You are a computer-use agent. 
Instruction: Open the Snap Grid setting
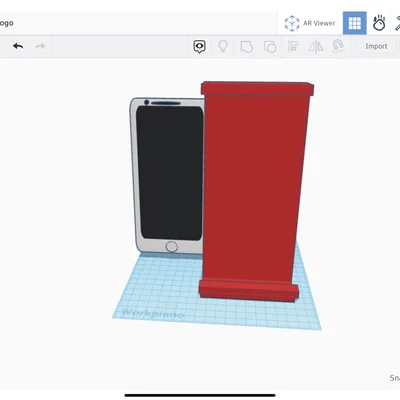tap(395, 378)
